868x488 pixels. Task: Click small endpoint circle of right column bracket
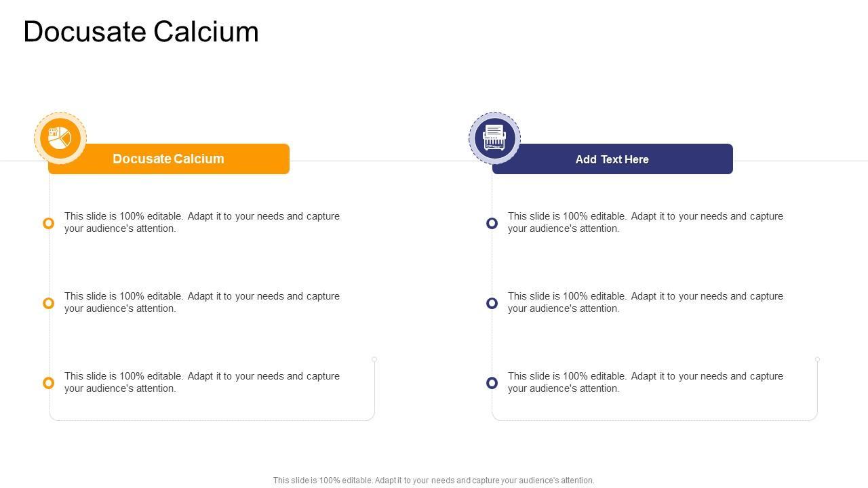click(818, 359)
